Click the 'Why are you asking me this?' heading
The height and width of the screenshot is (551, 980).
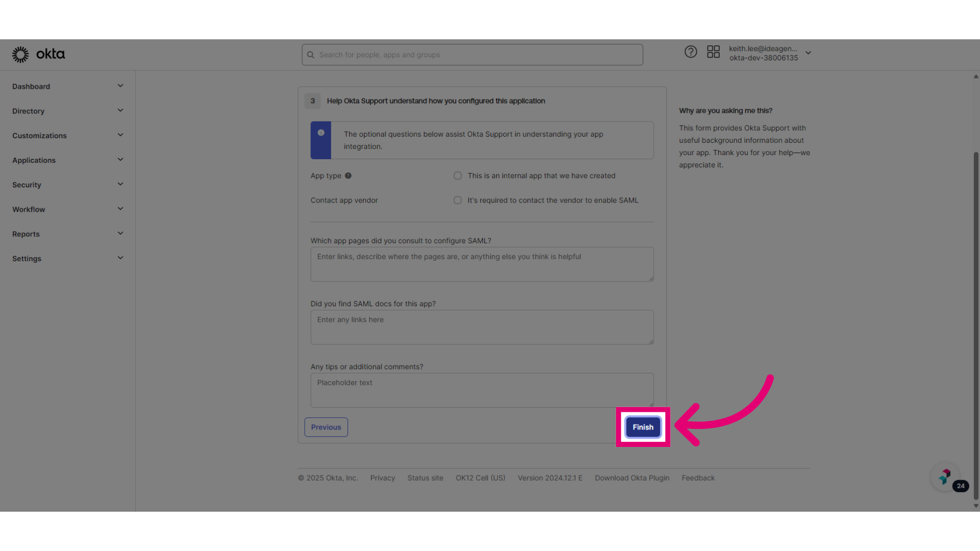coord(725,111)
